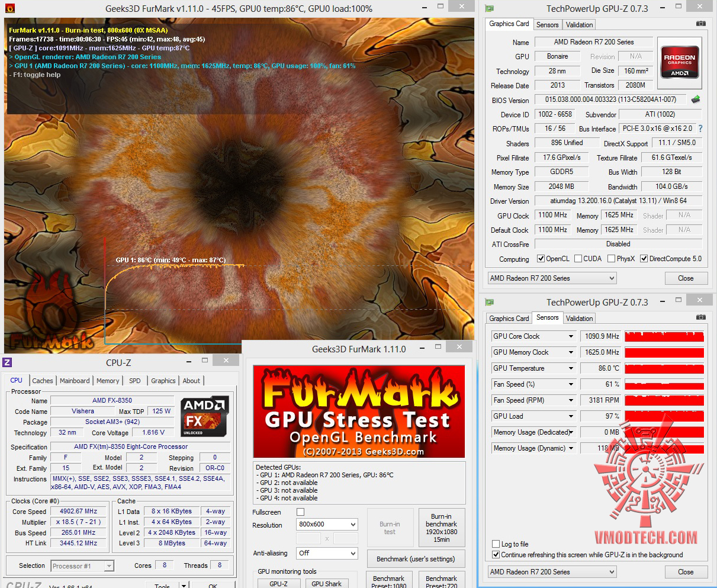The image size is (717, 588).
Task: Click the GPU-Z screenshot camera icon in Graphics Card window
Action: (x=700, y=24)
